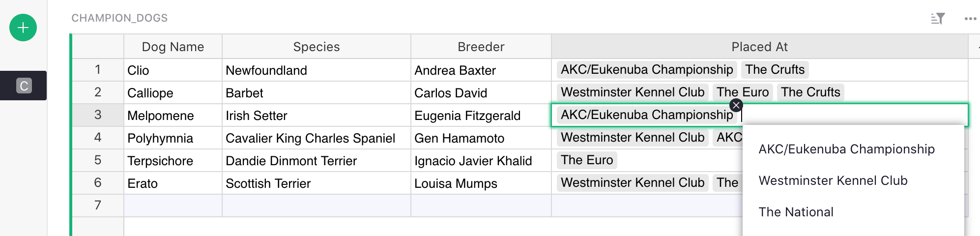Open the three-dot section options menu

pos(970,19)
